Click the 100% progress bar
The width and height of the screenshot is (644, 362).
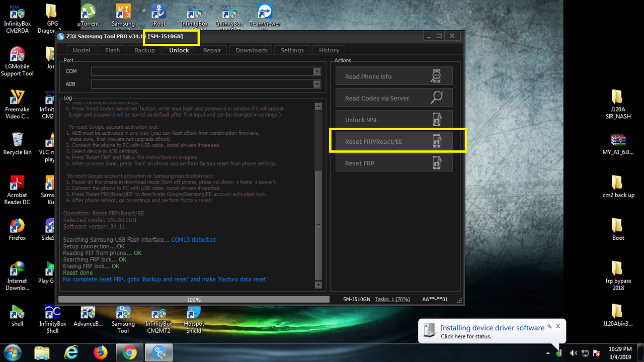point(194,300)
